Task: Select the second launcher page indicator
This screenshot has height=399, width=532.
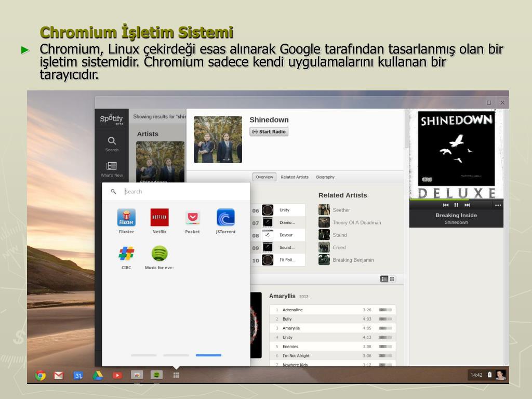Action: coord(176,355)
